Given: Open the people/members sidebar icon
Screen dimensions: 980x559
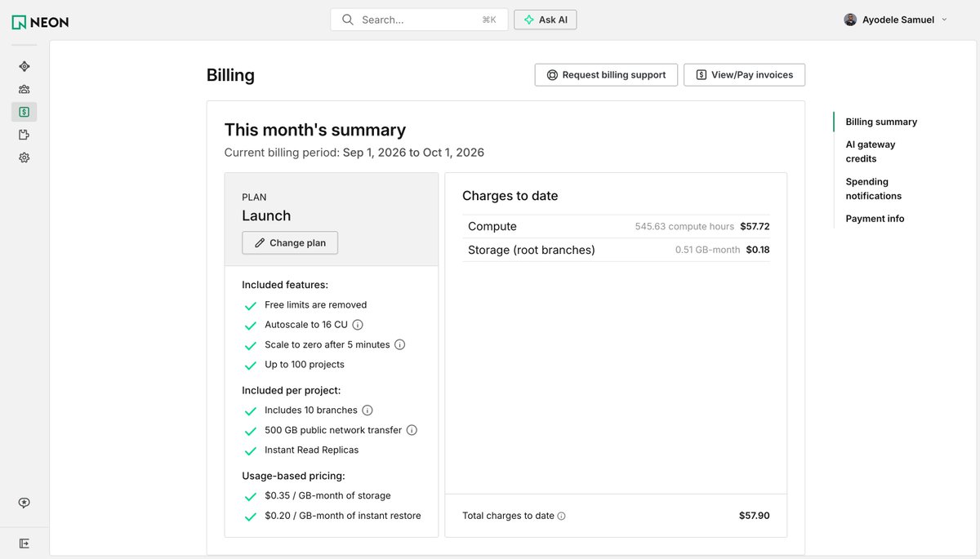Looking at the screenshot, I should pos(24,90).
